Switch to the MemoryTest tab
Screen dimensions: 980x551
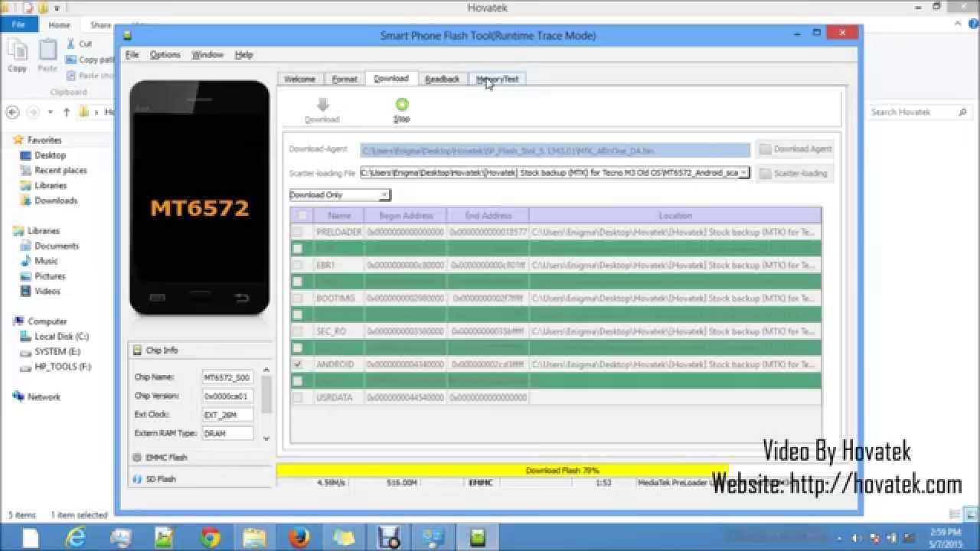(497, 79)
